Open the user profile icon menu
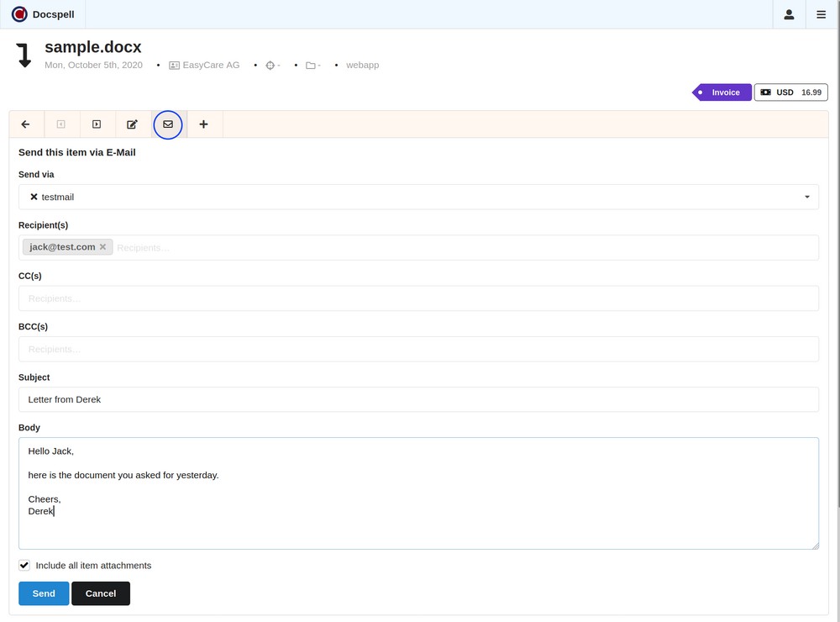This screenshot has height=622, width=840. (789, 14)
